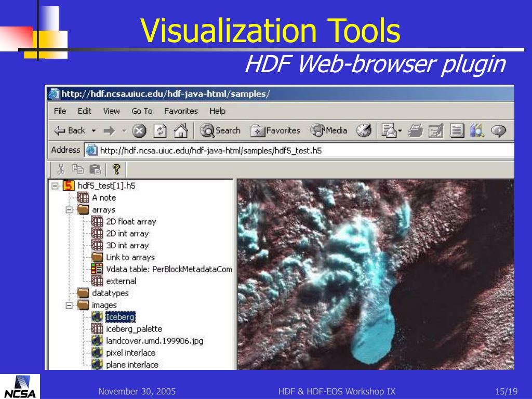
Task: Select the datatypes folder
Action: coord(110,293)
